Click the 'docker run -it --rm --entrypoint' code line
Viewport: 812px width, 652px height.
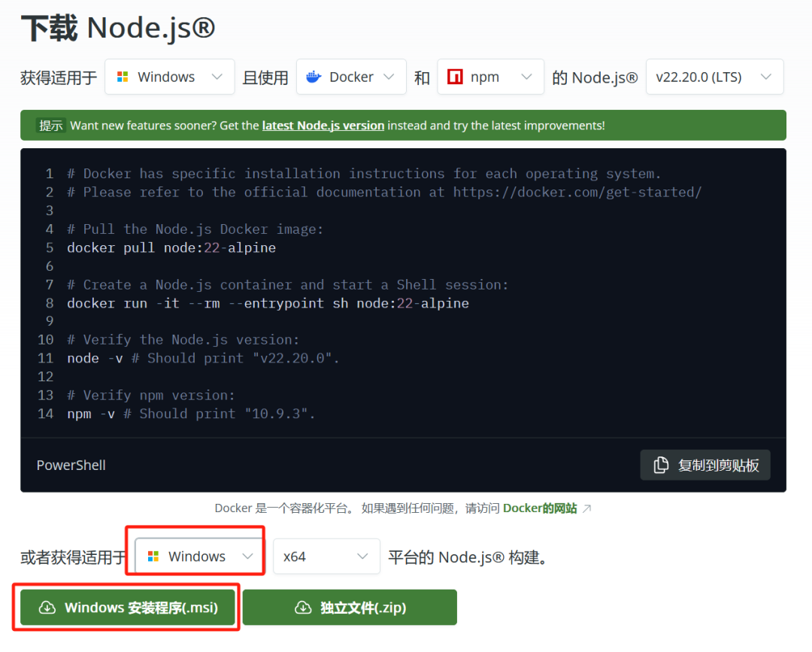[268, 303]
